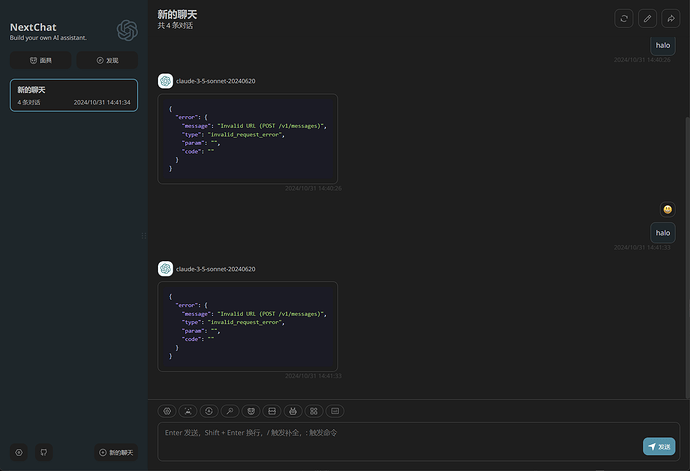690x471 pixels.
Task: Click the first error JSON code block
Action: tap(248, 139)
